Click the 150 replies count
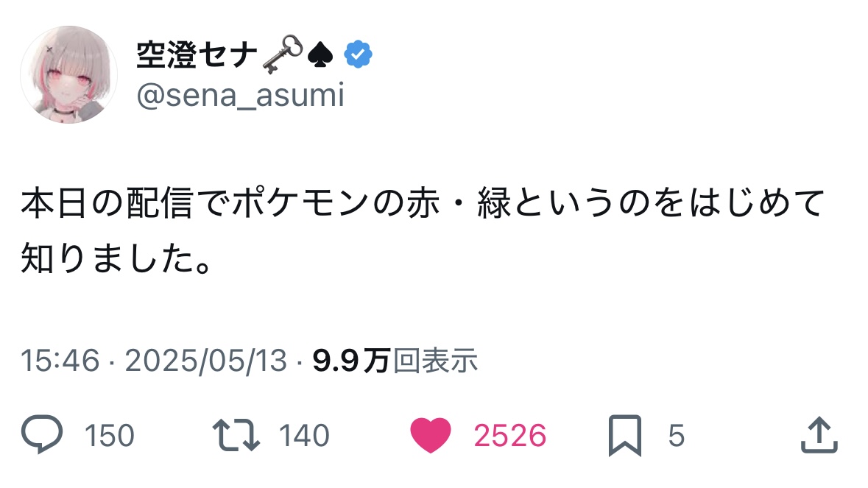Image resolution: width=868 pixels, height=488 pixels. pyautogui.click(x=110, y=436)
